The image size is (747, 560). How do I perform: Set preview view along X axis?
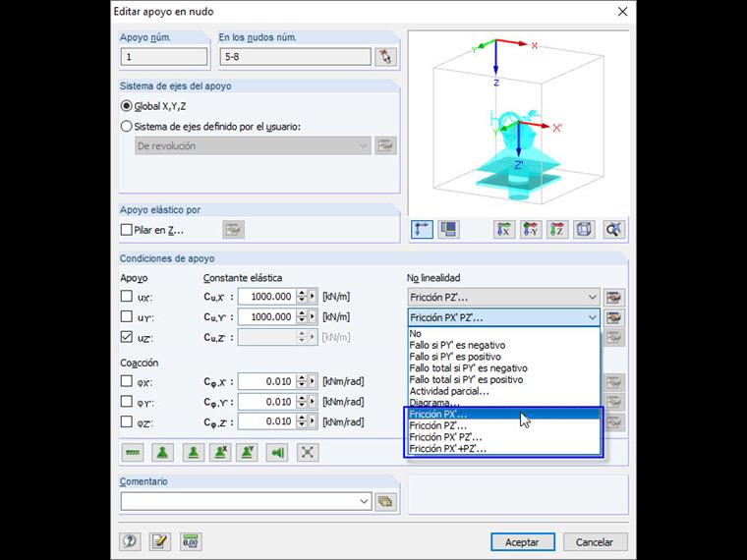pyautogui.click(x=504, y=230)
